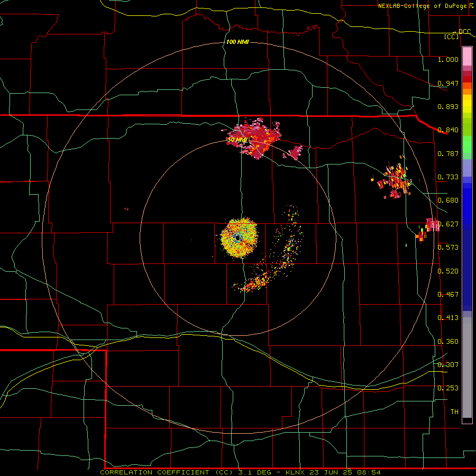The width and height of the screenshot is (476, 476).
Task: Select the 0.840 scale value
Action: coord(448,130)
